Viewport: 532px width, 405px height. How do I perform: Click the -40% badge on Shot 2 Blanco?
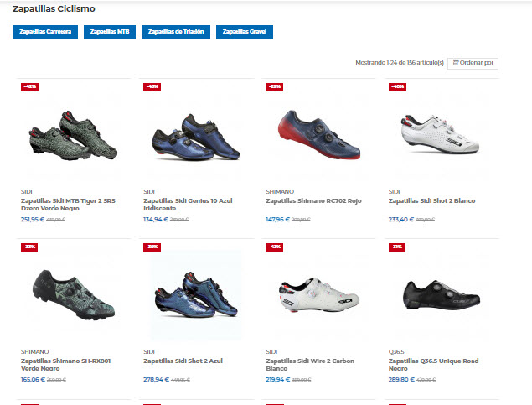[x=397, y=87]
